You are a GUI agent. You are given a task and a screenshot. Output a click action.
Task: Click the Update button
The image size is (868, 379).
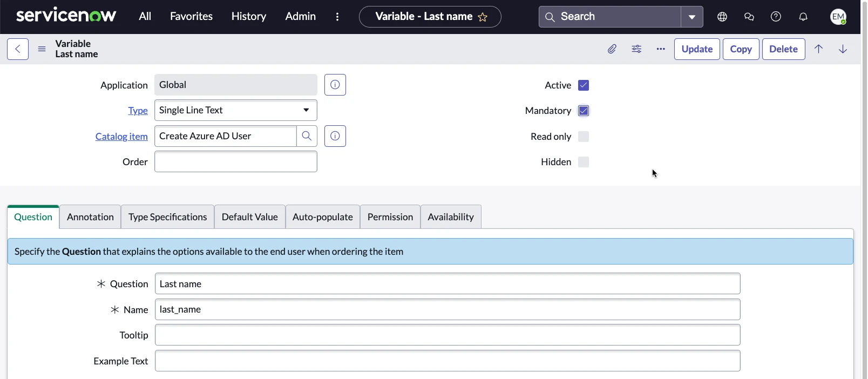pos(696,49)
